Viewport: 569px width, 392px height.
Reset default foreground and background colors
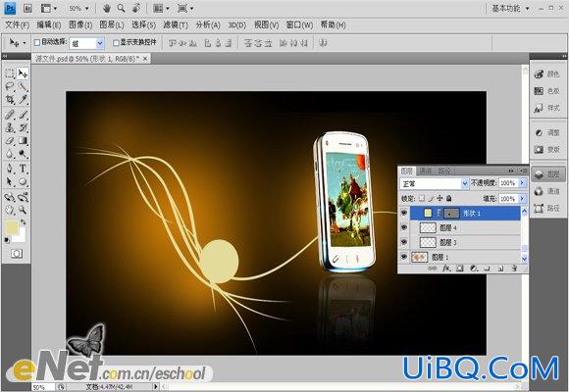point(7,240)
